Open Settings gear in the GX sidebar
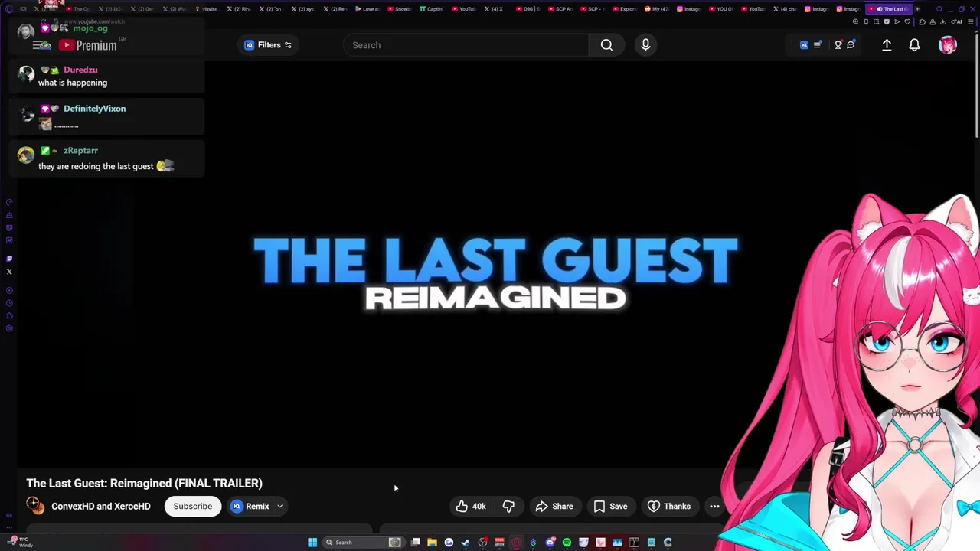This screenshot has width=980, height=551. coord(9,328)
